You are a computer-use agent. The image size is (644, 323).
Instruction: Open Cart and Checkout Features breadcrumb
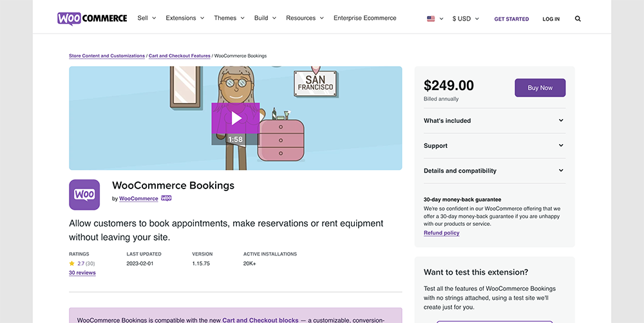(180, 56)
